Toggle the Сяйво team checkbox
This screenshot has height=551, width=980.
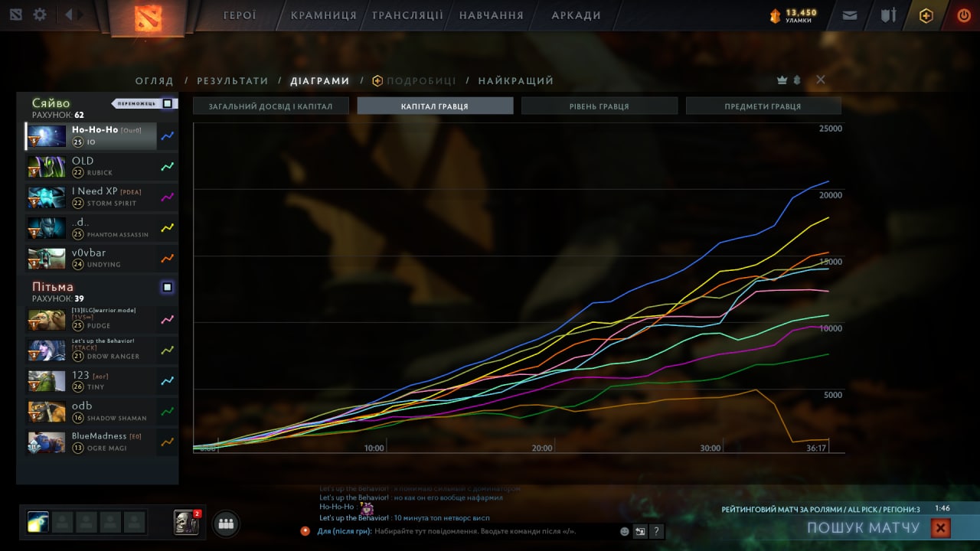click(x=168, y=103)
